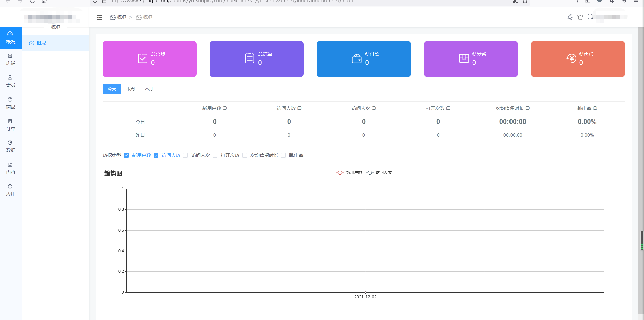
Task: Click info icon next to 次均停留时长
Action: click(528, 108)
